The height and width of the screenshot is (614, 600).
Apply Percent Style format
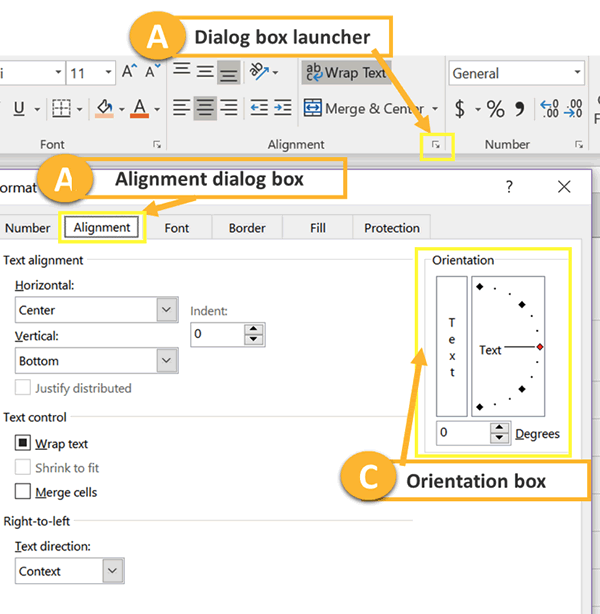pos(495,108)
